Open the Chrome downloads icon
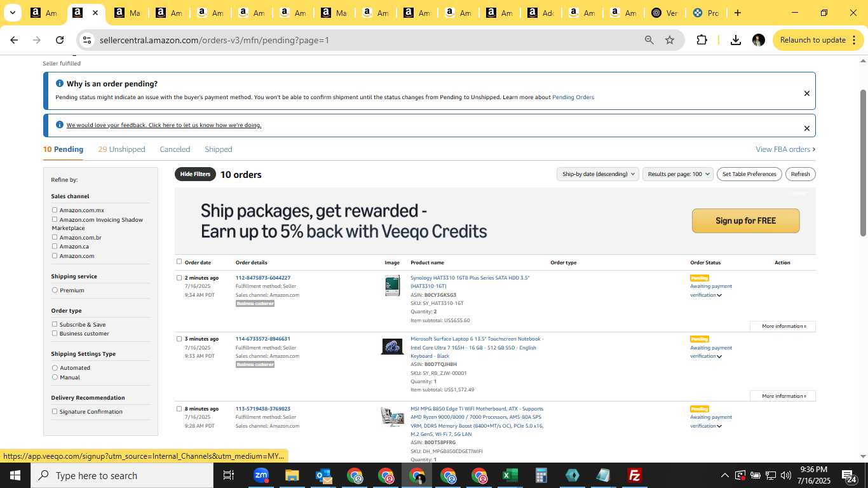The height and width of the screenshot is (488, 868). (x=736, y=40)
